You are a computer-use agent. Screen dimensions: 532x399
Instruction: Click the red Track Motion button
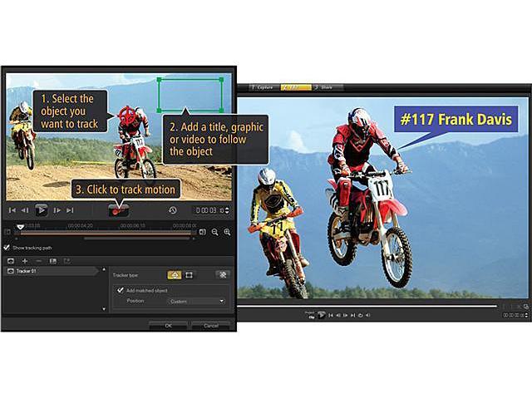117,211
